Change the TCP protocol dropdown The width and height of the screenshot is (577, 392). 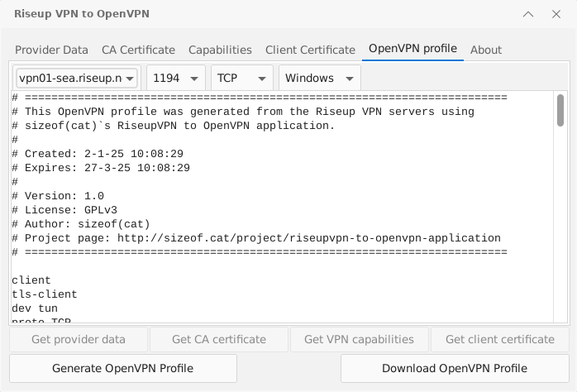[x=242, y=78]
